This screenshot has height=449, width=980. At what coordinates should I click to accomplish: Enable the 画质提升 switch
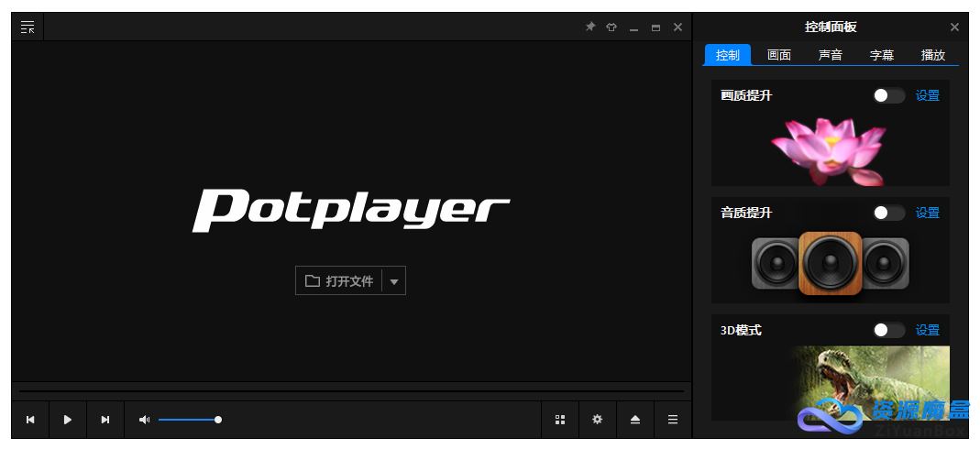[888, 95]
